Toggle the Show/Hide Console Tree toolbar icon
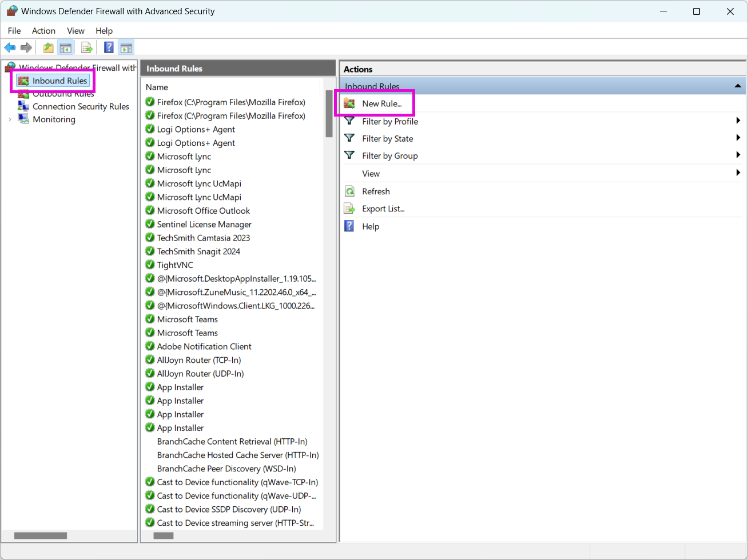748x560 pixels. 66,47
